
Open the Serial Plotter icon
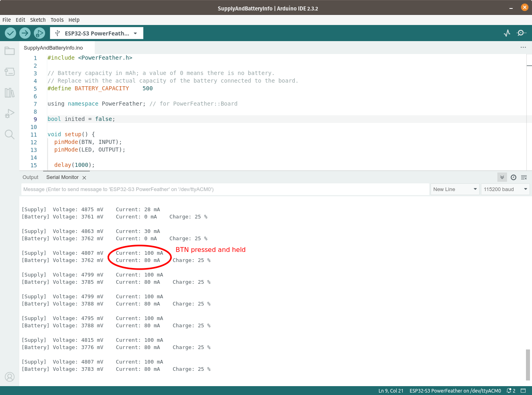507,33
